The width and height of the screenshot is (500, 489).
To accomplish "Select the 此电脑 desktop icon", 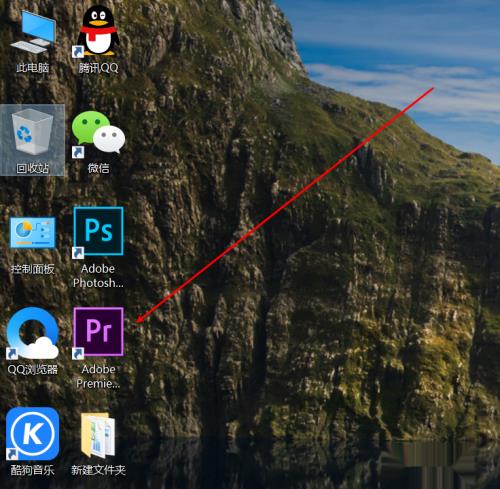I will pyautogui.click(x=33, y=32).
